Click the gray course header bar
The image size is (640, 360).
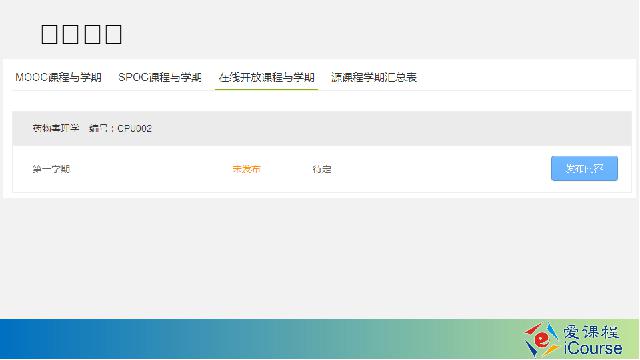322,128
